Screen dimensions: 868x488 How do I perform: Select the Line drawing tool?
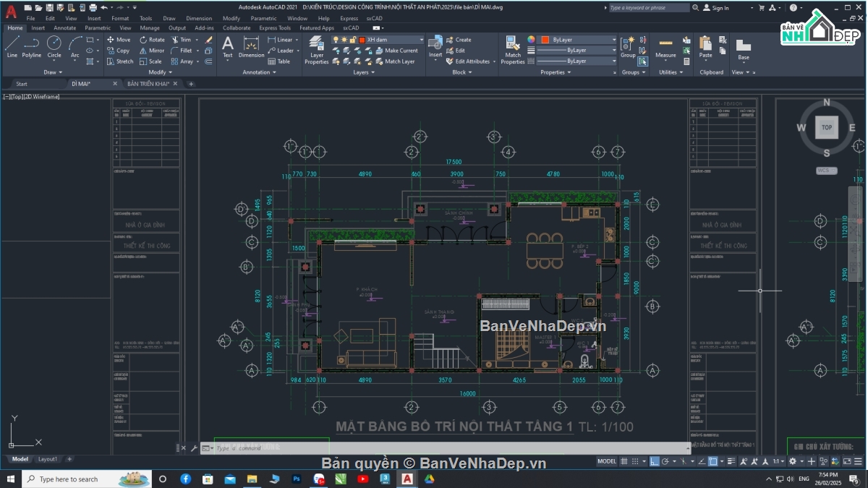(x=12, y=46)
